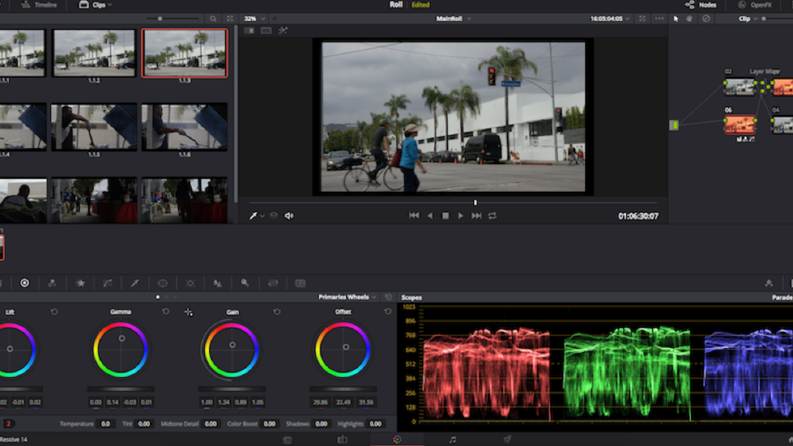Click the auto-balance picker icon beside Gamma
Screen dimensions: 793x446
tap(188, 312)
